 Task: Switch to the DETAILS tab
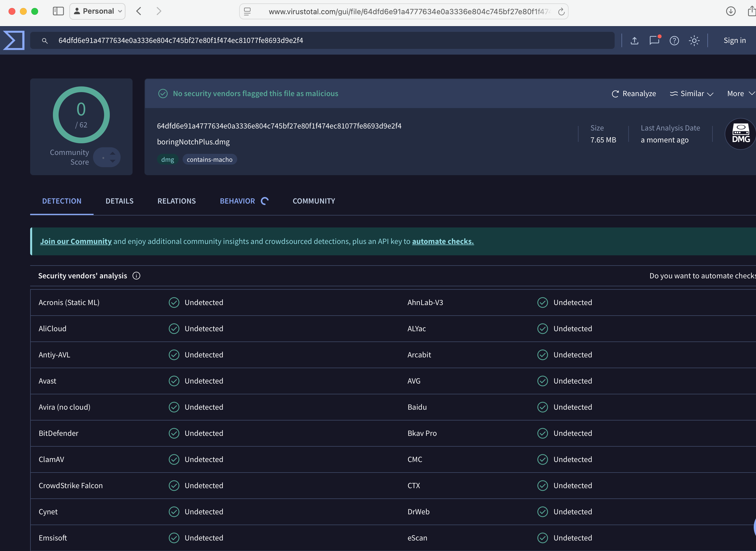[119, 201]
